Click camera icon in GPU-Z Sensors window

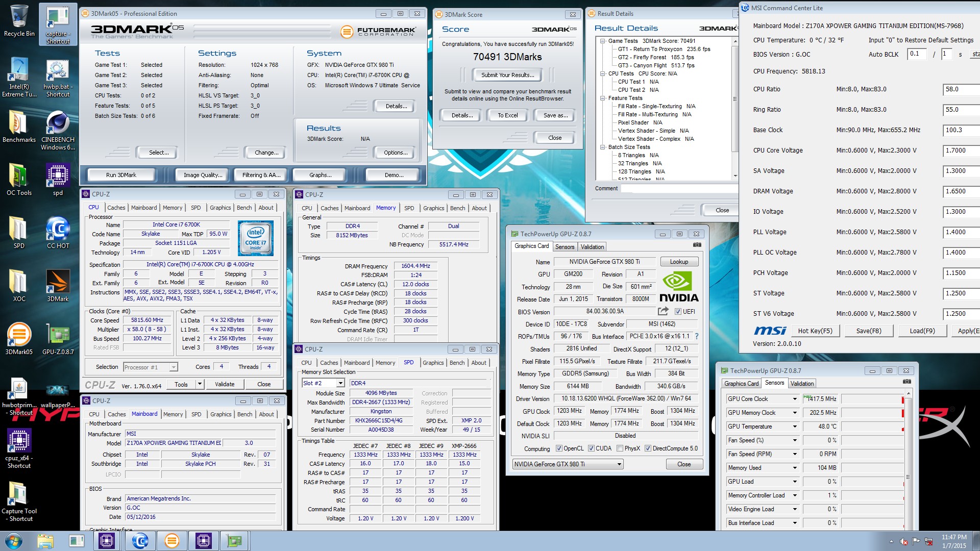[x=906, y=382]
